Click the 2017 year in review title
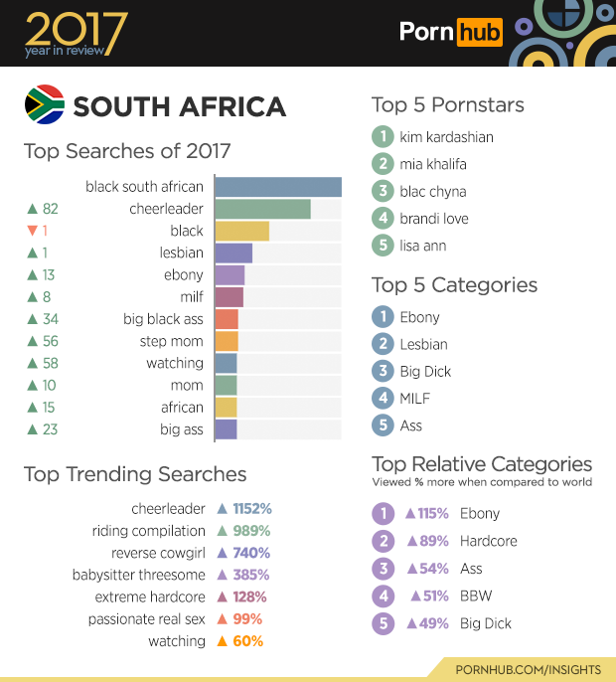This screenshot has width=616, height=682. 76,35
